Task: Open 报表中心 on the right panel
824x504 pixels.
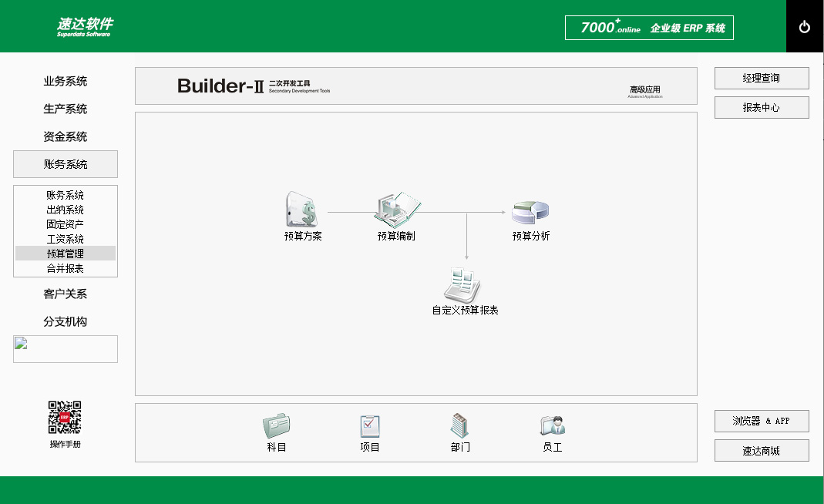Action: click(x=761, y=107)
